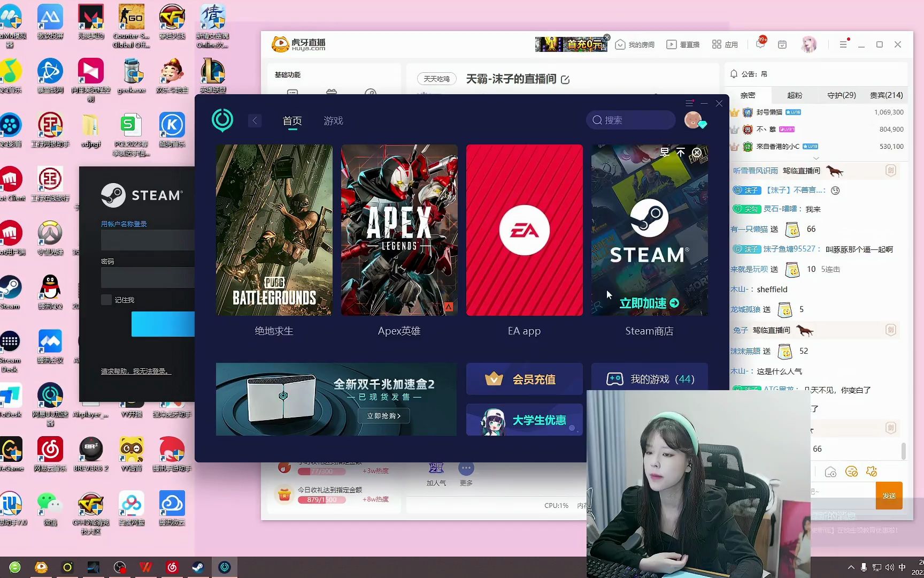Switch to the 游戏 tab in UU accelerator

pos(333,121)
